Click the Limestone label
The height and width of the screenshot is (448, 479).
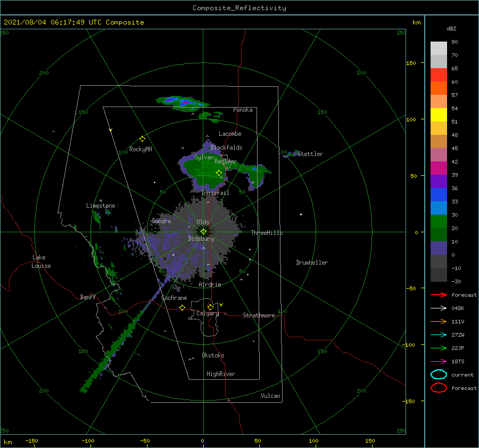(x=101, y=206)
